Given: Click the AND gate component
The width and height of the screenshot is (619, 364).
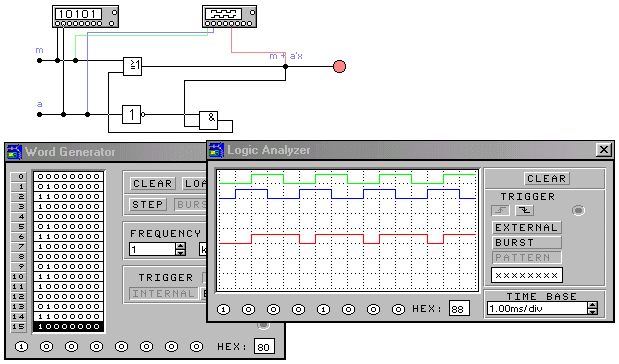Looking at the screenshot, I should [208, 120].
